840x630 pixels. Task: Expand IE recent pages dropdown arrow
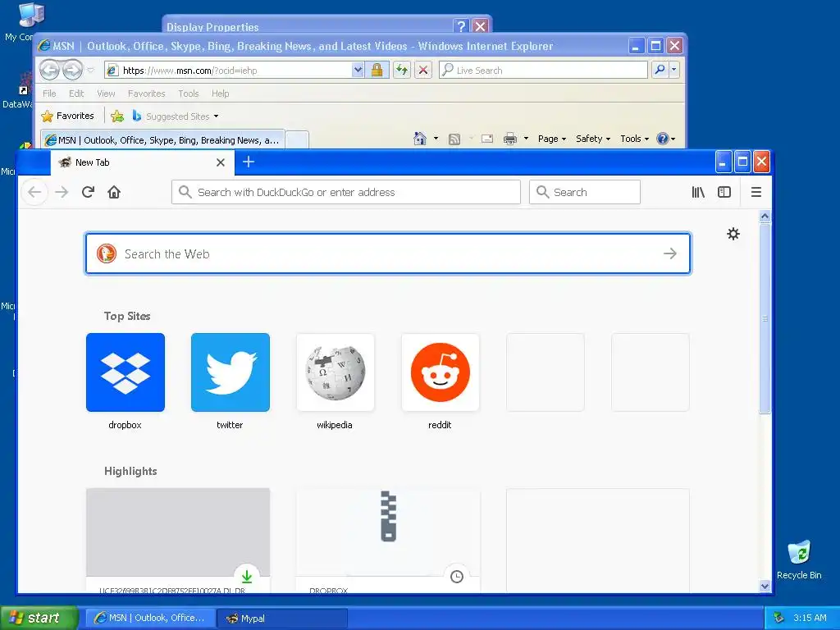pos(90,71)
